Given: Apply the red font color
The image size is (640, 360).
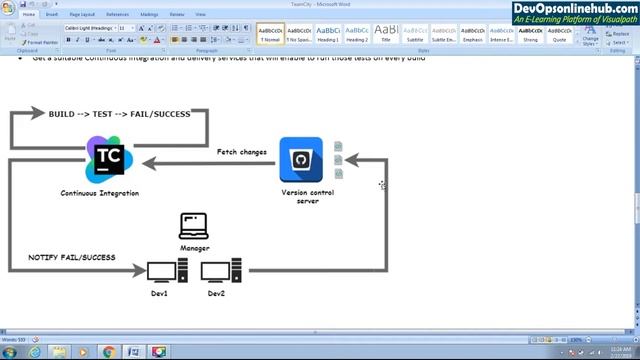Looking at the screenshot, I should 157,40.
